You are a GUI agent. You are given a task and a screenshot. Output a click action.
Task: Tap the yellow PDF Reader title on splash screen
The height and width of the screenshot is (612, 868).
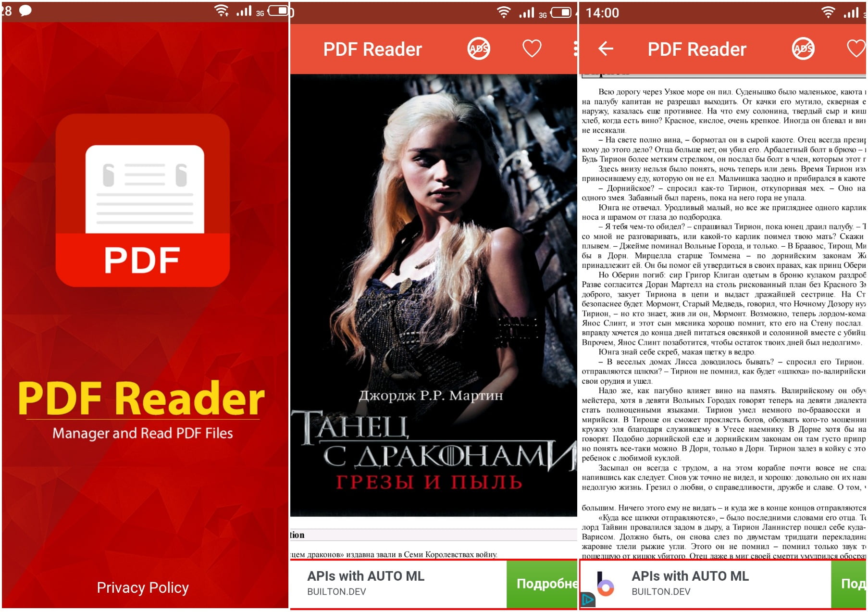(x=141, y=398)
